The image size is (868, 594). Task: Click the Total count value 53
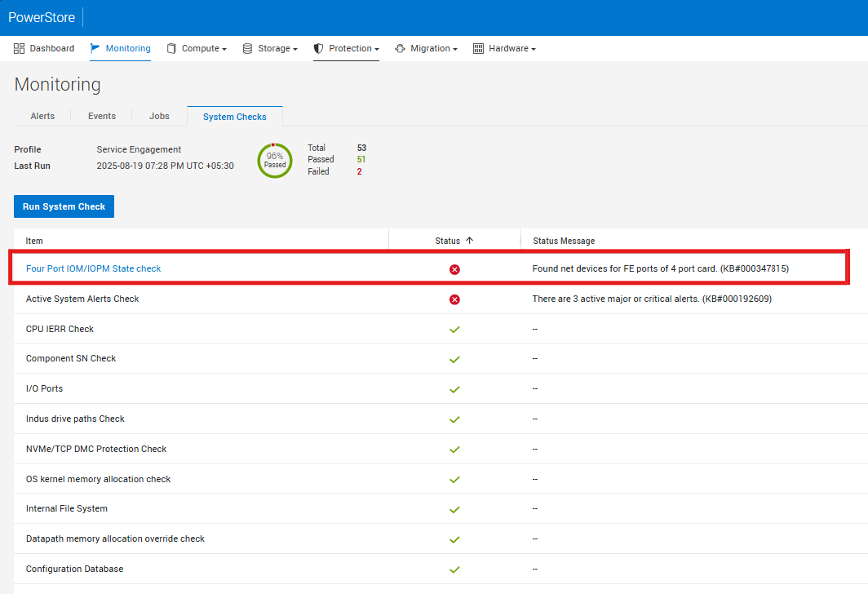click(361, 148)
